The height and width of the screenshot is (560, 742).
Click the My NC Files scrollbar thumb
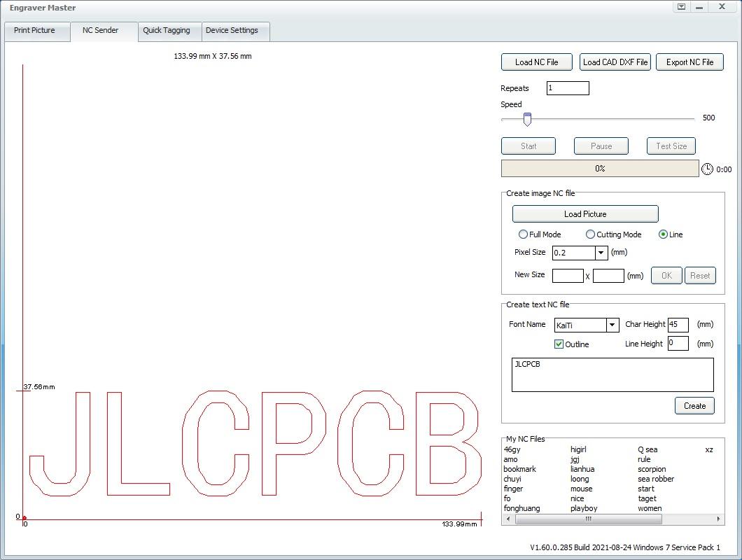[588, 519]
